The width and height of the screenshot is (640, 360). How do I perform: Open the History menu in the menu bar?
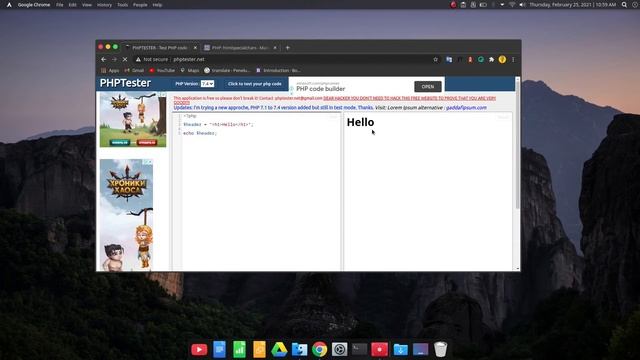104,5
